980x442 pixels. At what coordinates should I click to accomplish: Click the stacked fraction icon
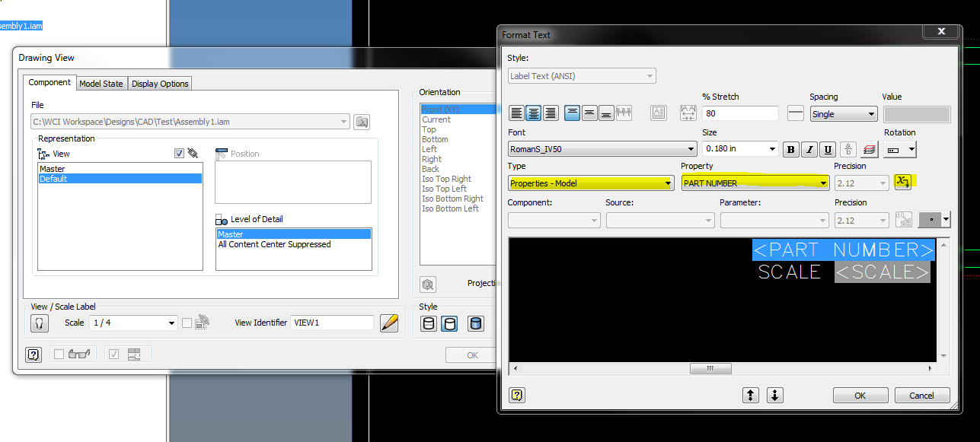(849, 149)
